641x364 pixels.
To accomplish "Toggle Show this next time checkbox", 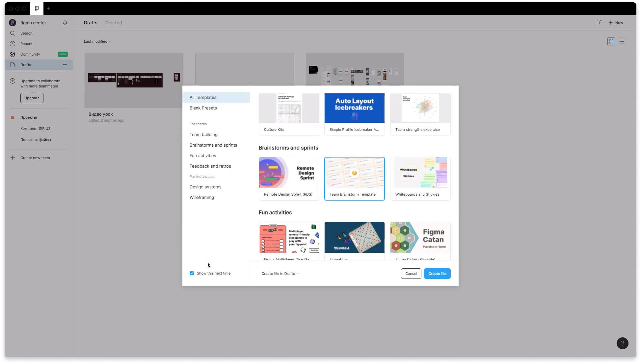I will (x=192, y=273).
